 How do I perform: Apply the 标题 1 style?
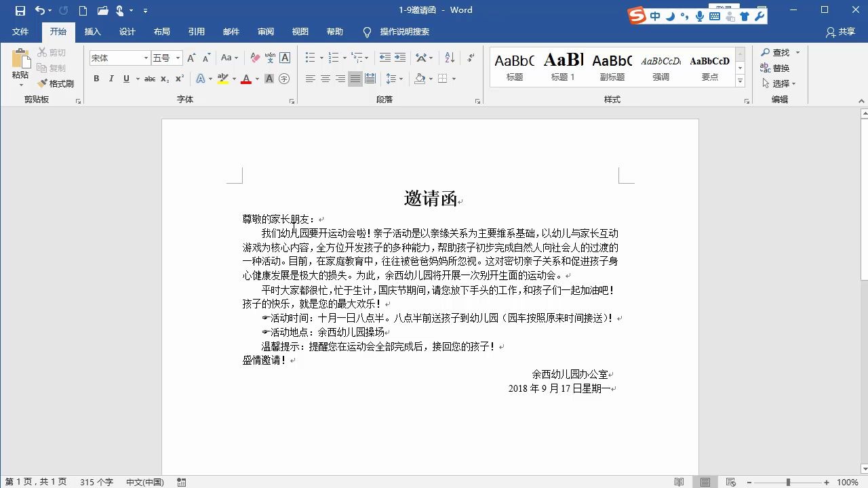click(x=564, y=67)
